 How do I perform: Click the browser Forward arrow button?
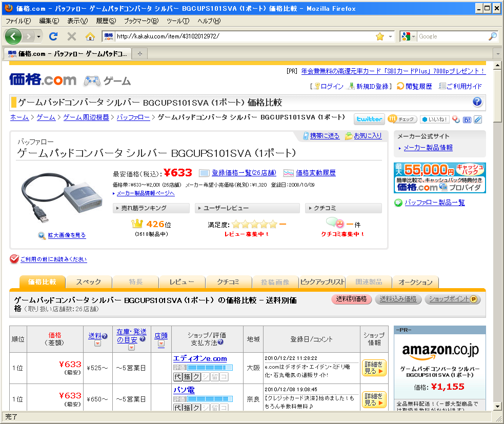click(x=29, y=36)
